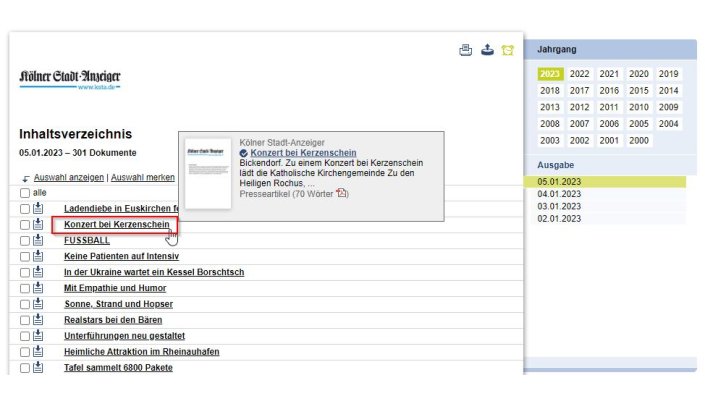Click download icon for Ladendiebe in Euskirchen
705x397 pixels.
click(x=38, y=208)
